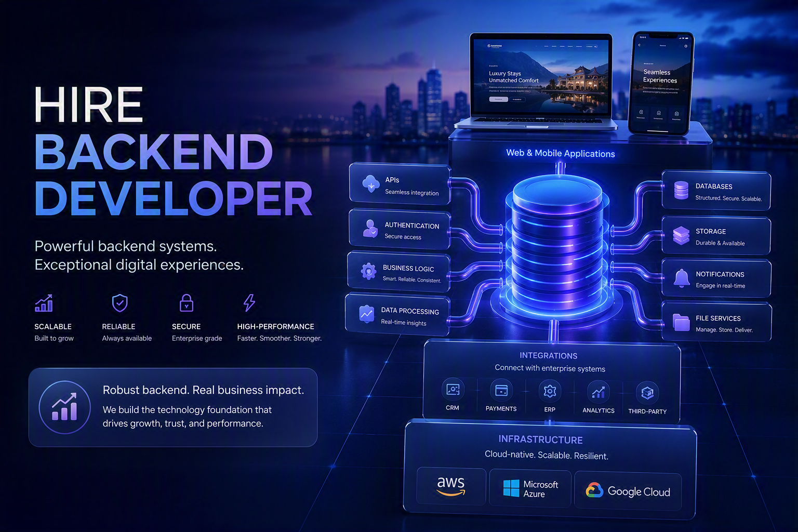Open the laptop screen website preview
798x532 pixels.
541,75
